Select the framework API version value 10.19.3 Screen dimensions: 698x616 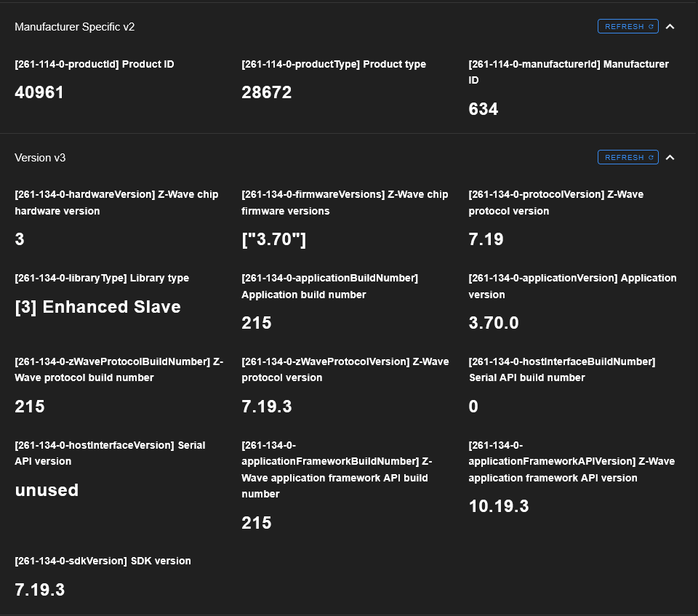point(499,506)
